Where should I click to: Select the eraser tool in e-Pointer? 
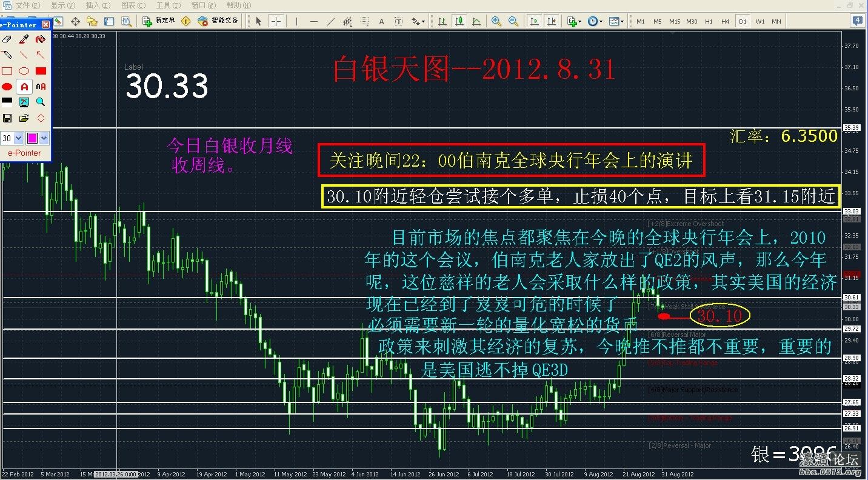(7, 39)
